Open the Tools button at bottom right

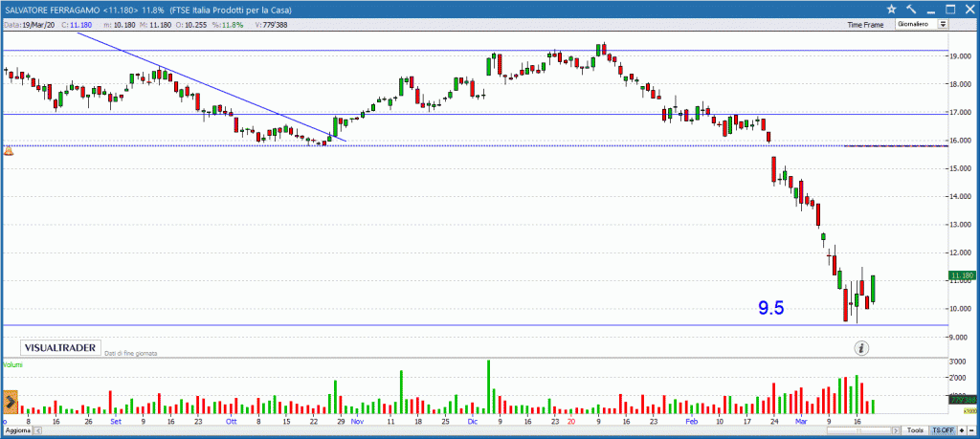coord(916,431)
